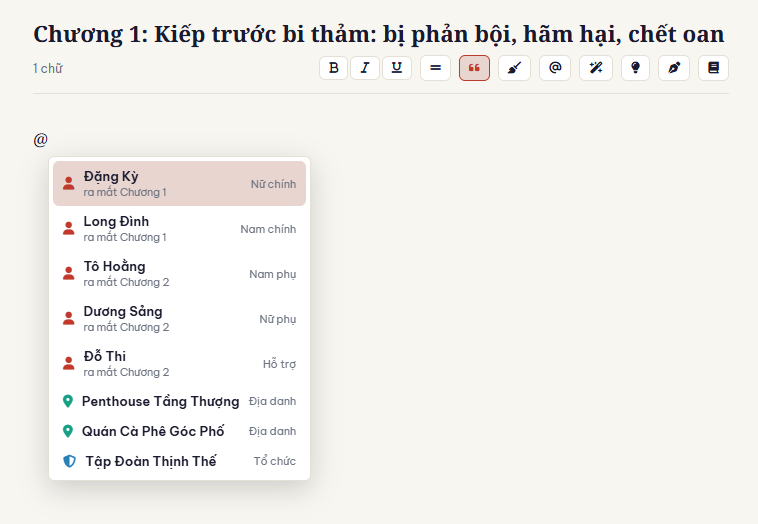The width and height of the screenshot is (758, 524).
Task: Click the Nữ chính role label
Action: click(273, 184)
